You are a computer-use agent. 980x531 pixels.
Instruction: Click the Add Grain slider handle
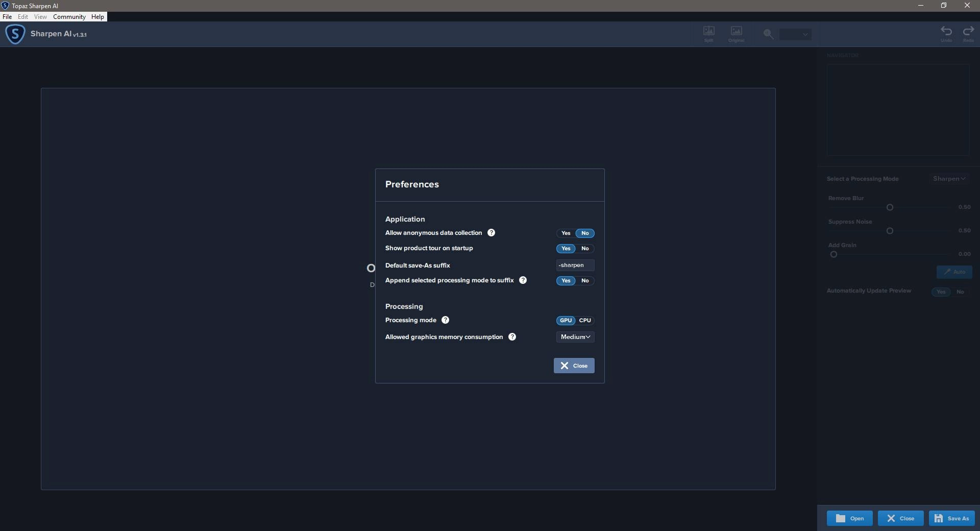[834, 254]
